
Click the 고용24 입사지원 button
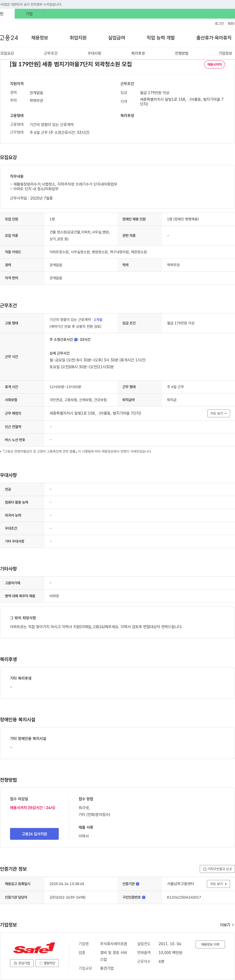coord(34,834)
